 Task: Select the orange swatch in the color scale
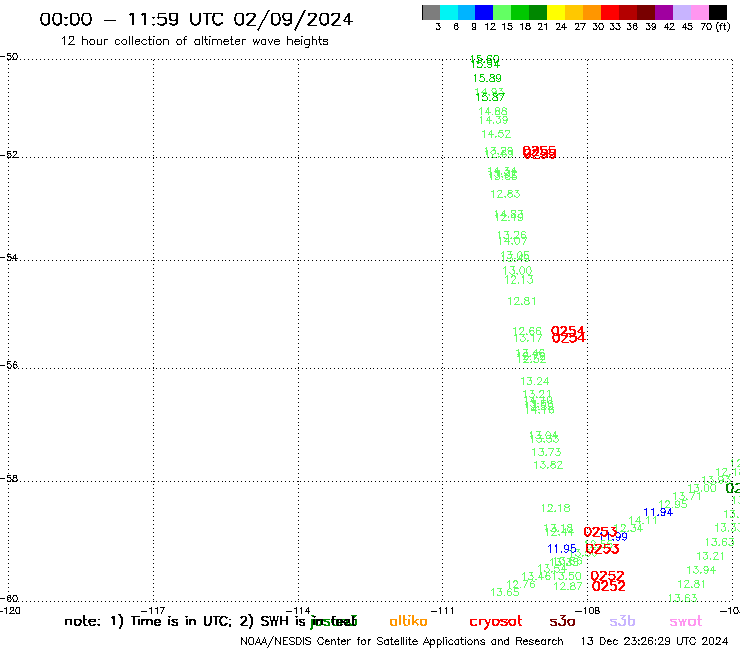tap(592, 12)
